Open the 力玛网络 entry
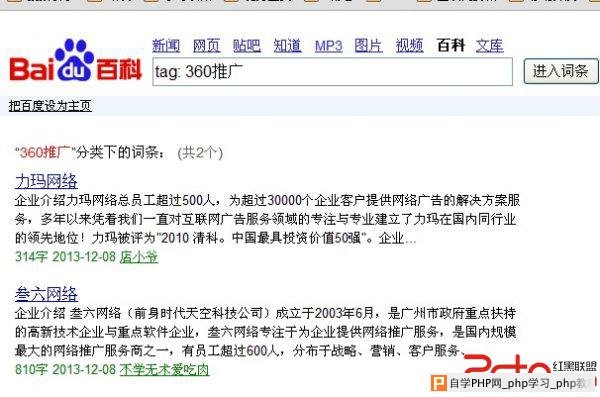 pyautogui.click(x=46, y=181)
